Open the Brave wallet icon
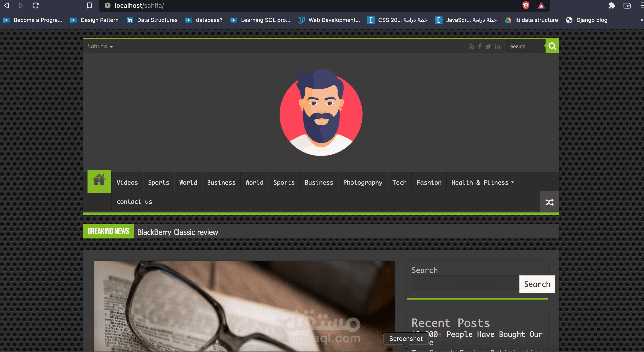This screenshot has height=352, width=644. coord(627,5)
